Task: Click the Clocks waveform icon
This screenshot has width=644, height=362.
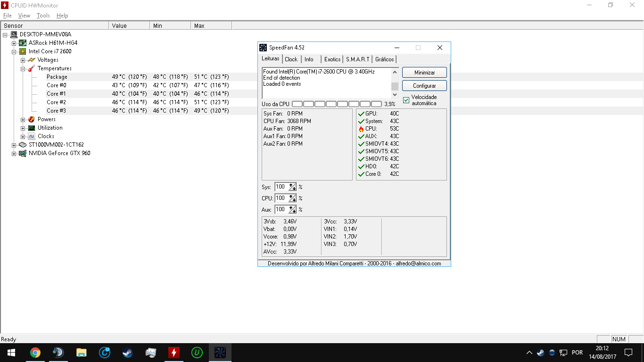Action: pyautogui.click(x=32, y=136)
